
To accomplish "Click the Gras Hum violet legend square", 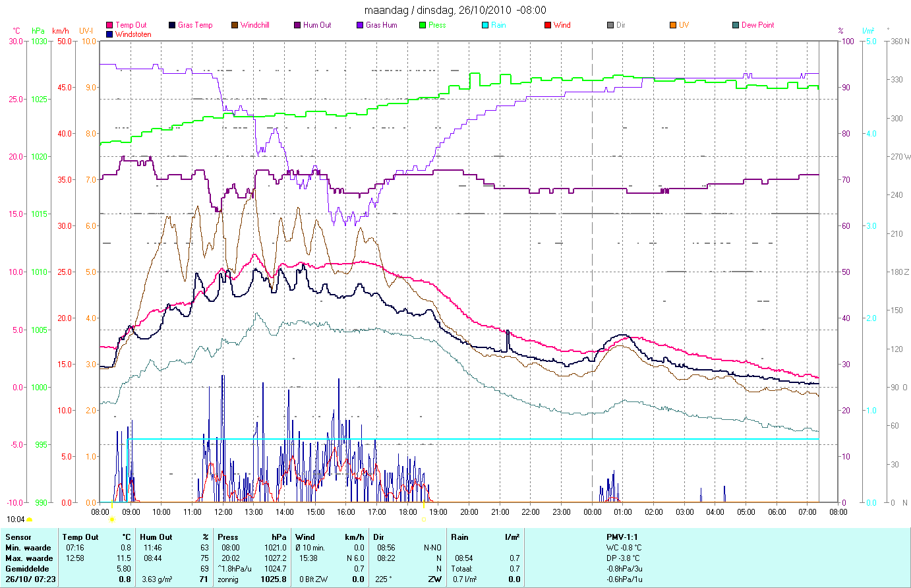I will [x=360, y=25].
